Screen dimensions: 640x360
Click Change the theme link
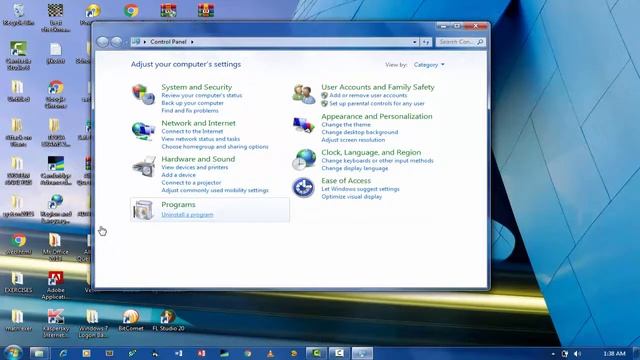click(x=346, y=124)
